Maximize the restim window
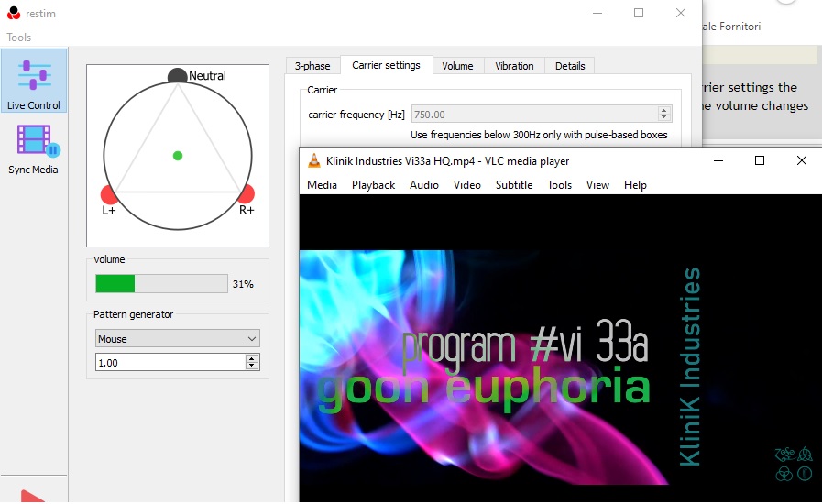Image resolution: width=822 pixels, height=504 pixels. coord(639,13)
